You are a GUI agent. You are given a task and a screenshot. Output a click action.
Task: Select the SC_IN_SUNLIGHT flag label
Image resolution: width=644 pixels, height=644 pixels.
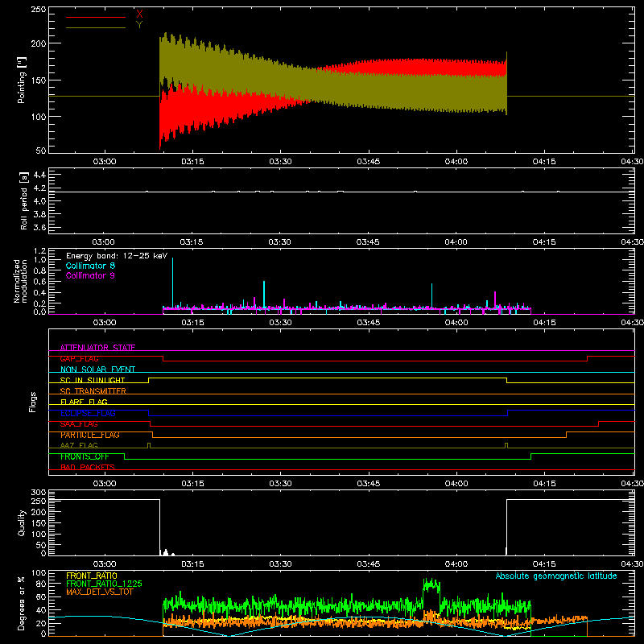[93, 380]
